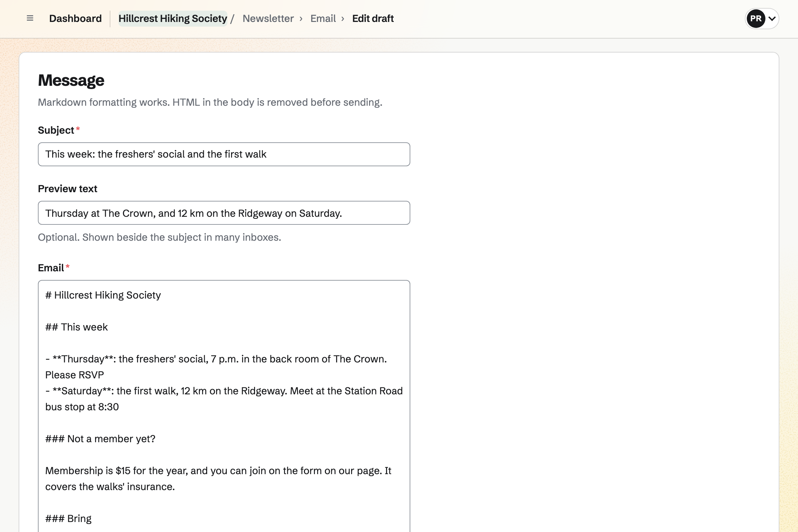
Task: Select the Preview text label
Action: tap(67, 189)
